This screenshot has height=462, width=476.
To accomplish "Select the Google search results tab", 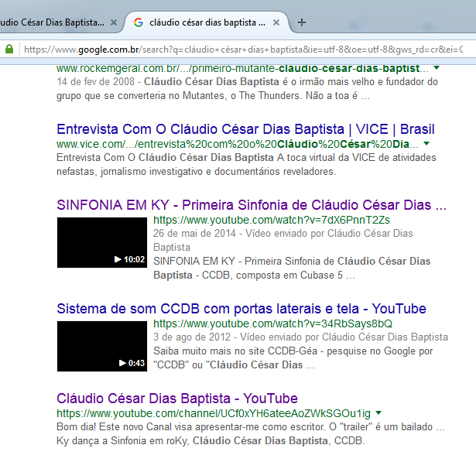I will 205,22.
